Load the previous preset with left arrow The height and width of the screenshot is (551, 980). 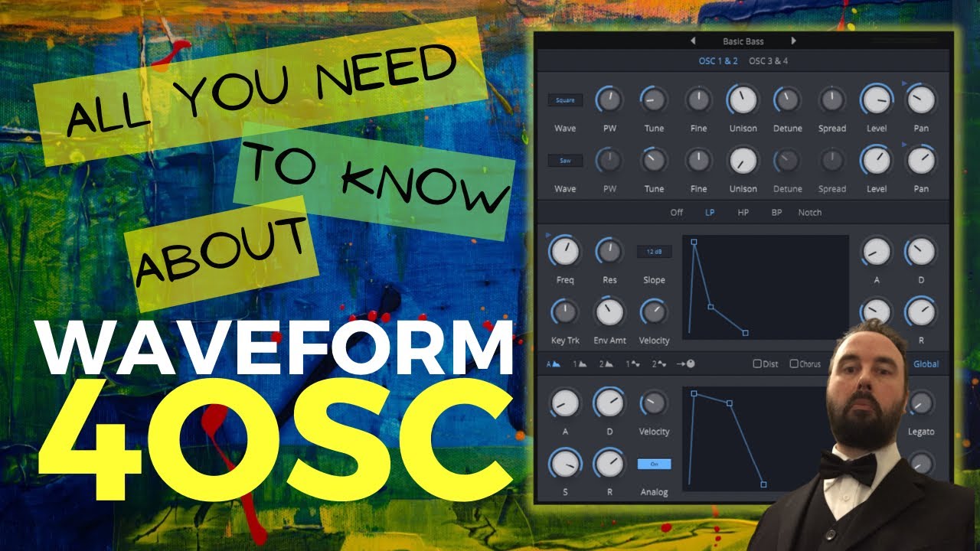click(x=693, y=41)
